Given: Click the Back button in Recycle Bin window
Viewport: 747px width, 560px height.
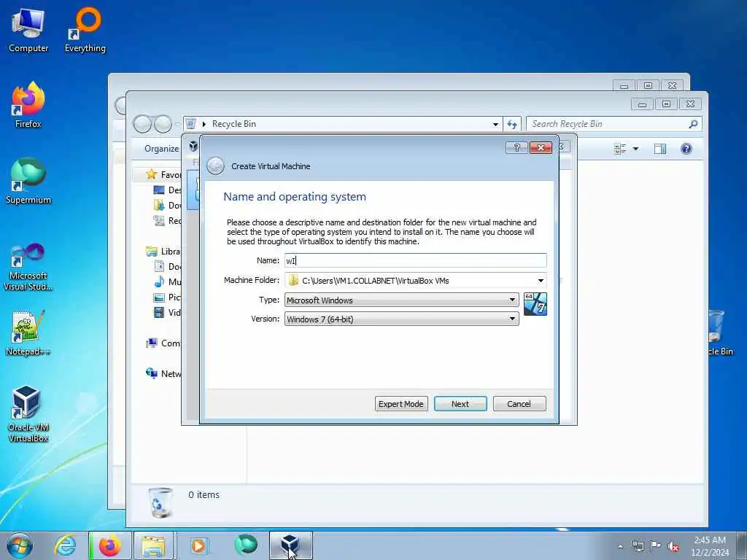Looking at the screenshot, I should click(142, 124).
